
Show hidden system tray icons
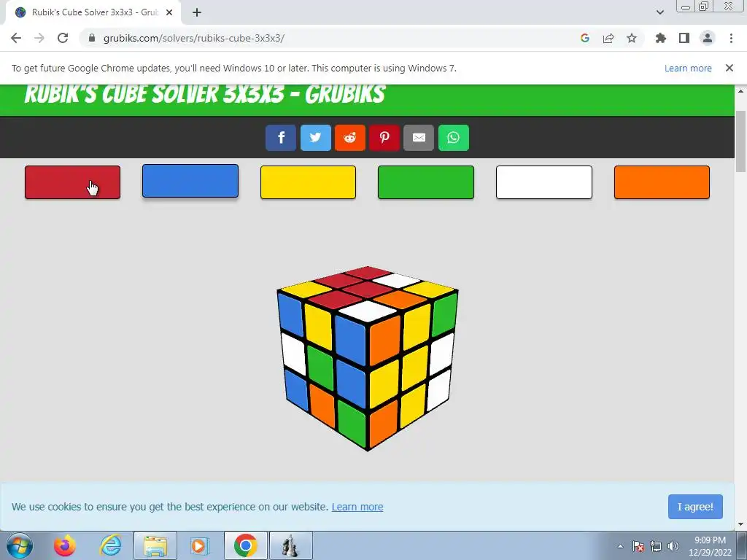coord(620,546)
